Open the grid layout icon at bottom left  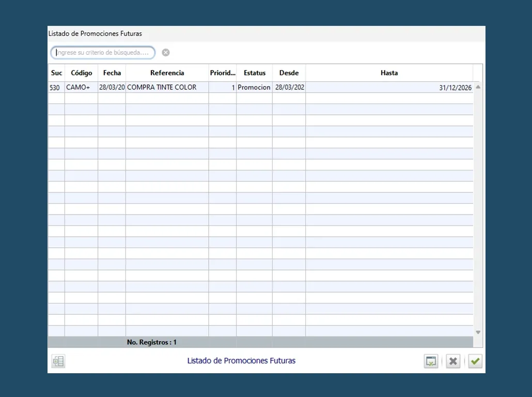pyautogui.click(x=58, y=361)
